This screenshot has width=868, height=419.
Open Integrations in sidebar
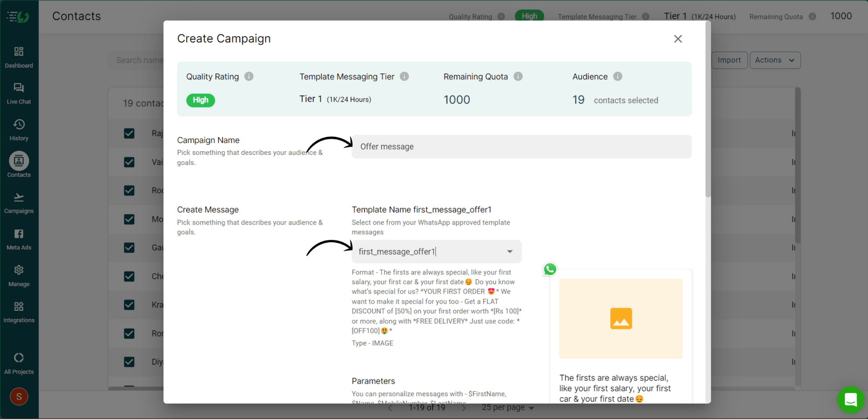(19, 312)
